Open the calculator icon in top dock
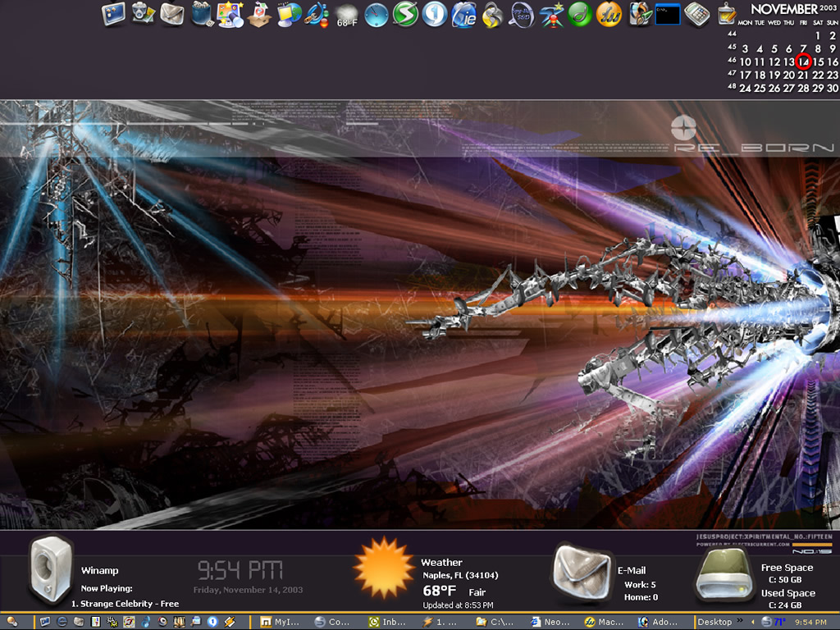840x630 pixels. click(696, 14)
